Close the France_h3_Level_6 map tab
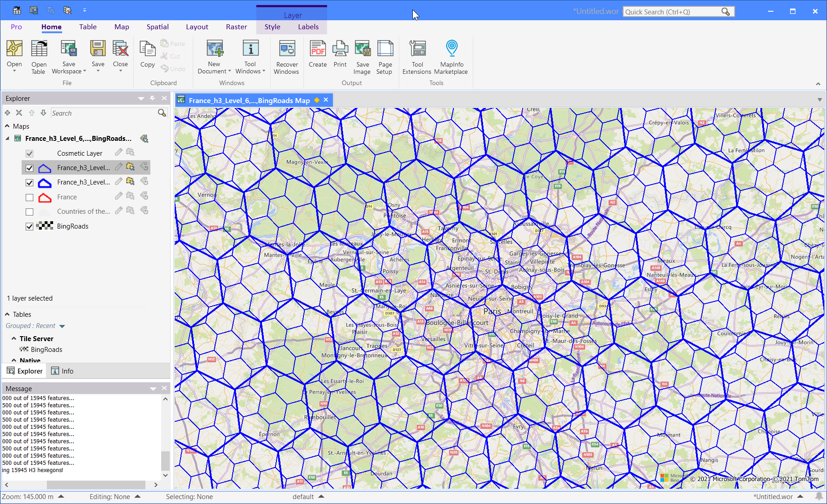 pos(326,100)
